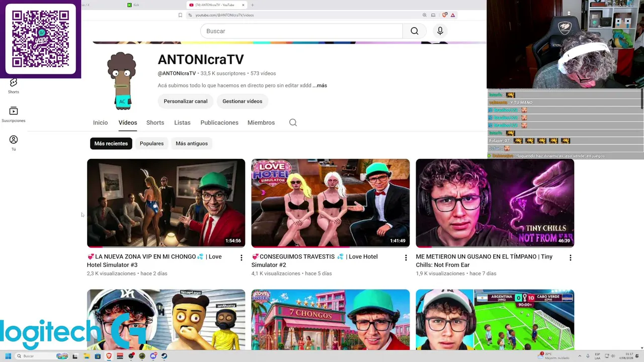Open the Publicaciones tab
The image size is (644, 362).
click(219, 123)
